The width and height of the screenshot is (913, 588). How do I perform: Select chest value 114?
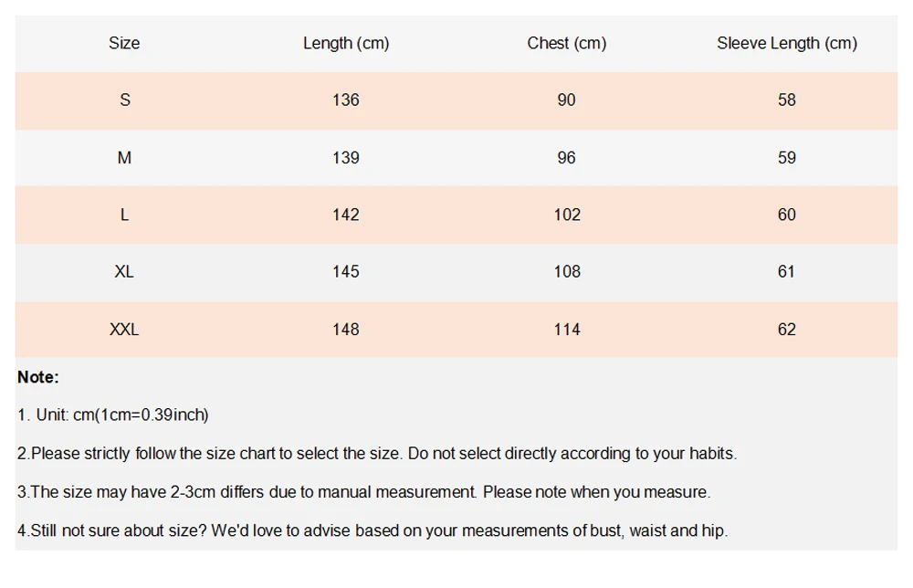click(x=567, y=330)
